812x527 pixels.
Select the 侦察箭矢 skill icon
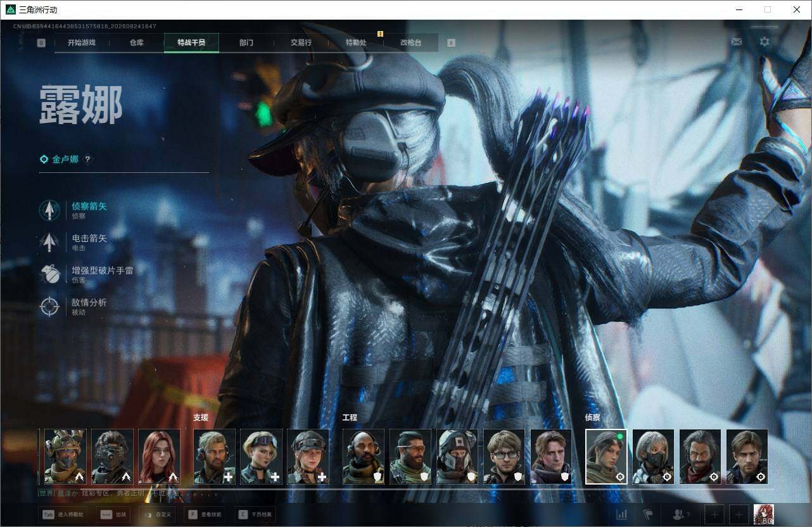(x=49, y=210)
